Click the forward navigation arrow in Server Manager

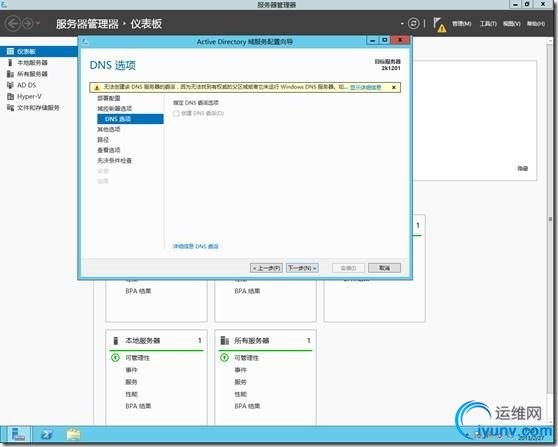28,24
